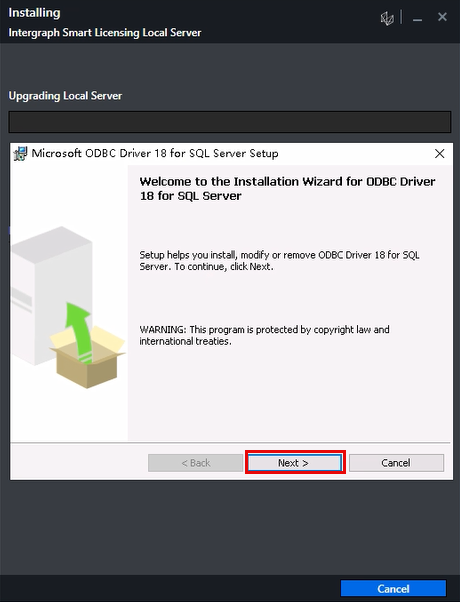
Task: Minimize the Intergraph installer window
Action: (417, 18)
